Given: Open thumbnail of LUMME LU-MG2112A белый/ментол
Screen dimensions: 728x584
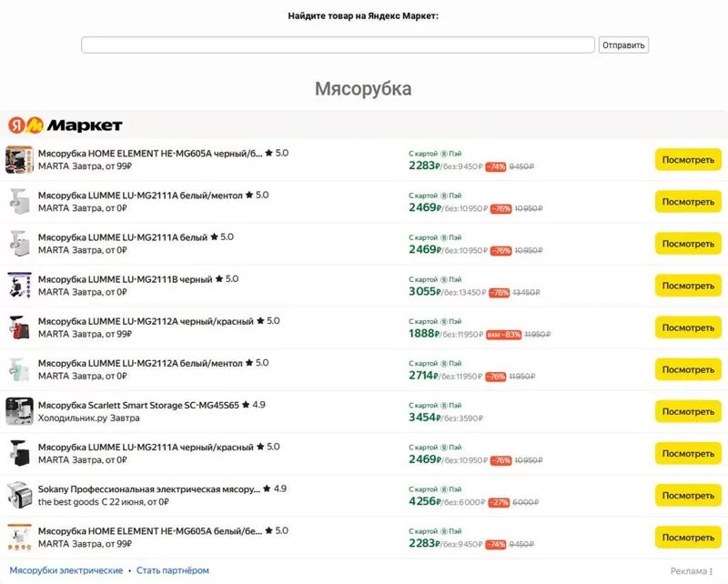Looking at the screenshot, I should [19, 369].
